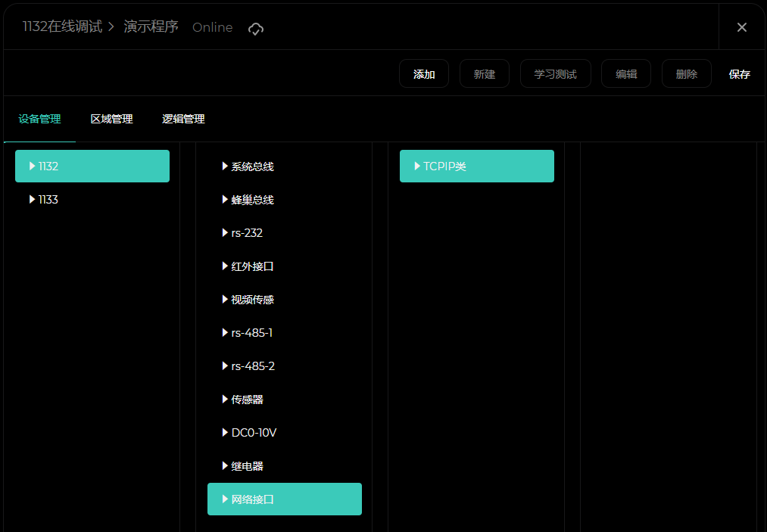The image size is (767, 532).
Task: Click the 新建 button
Action: point(485,74)
